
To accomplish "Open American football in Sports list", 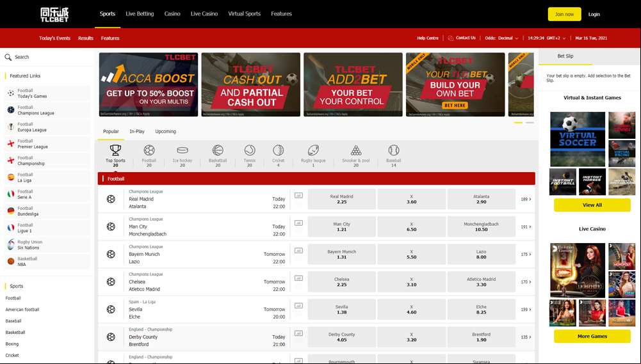I will point(22,310).
